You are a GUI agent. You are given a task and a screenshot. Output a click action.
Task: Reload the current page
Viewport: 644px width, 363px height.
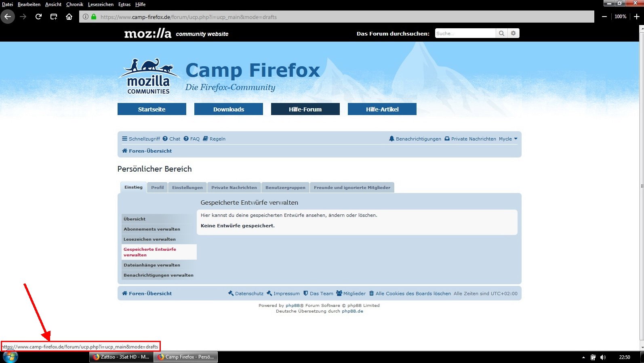coord(38,17)
